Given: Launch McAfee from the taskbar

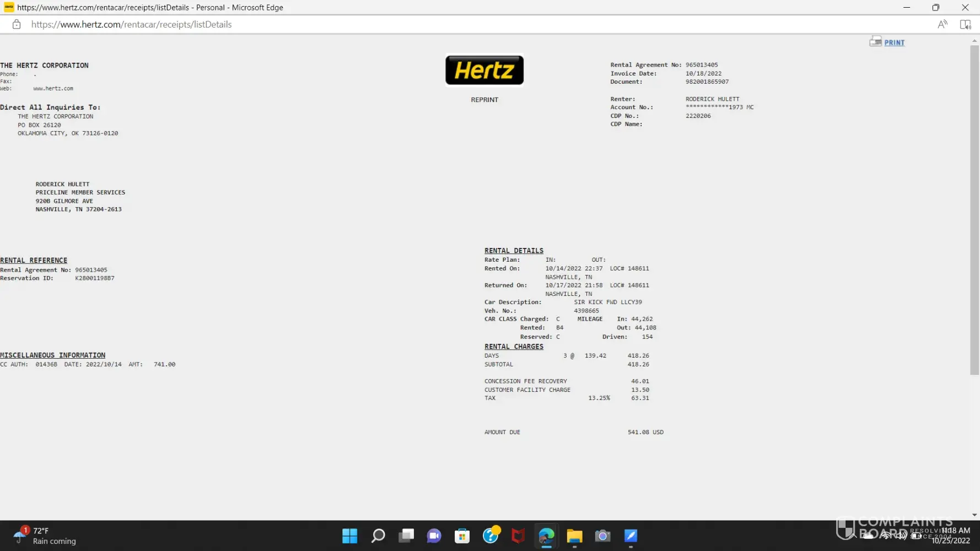Looking at the screenshot, I should pos(518,536).
